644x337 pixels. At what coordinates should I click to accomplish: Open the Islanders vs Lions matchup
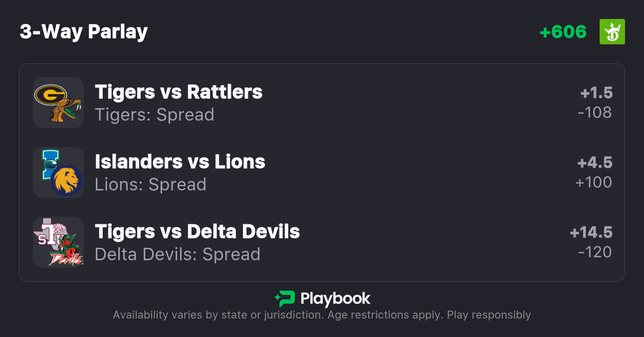pos(180,162)
